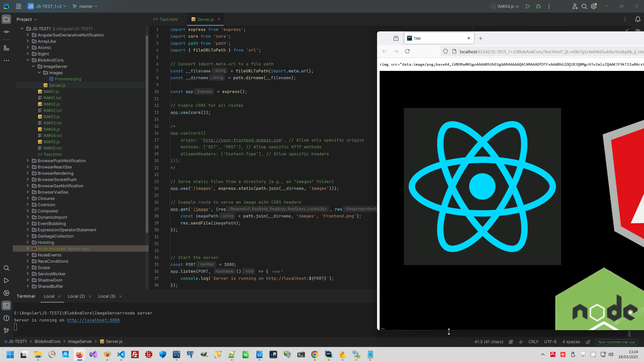Open the Git tool window icon

pyautogui.click(x=7, y=331)
